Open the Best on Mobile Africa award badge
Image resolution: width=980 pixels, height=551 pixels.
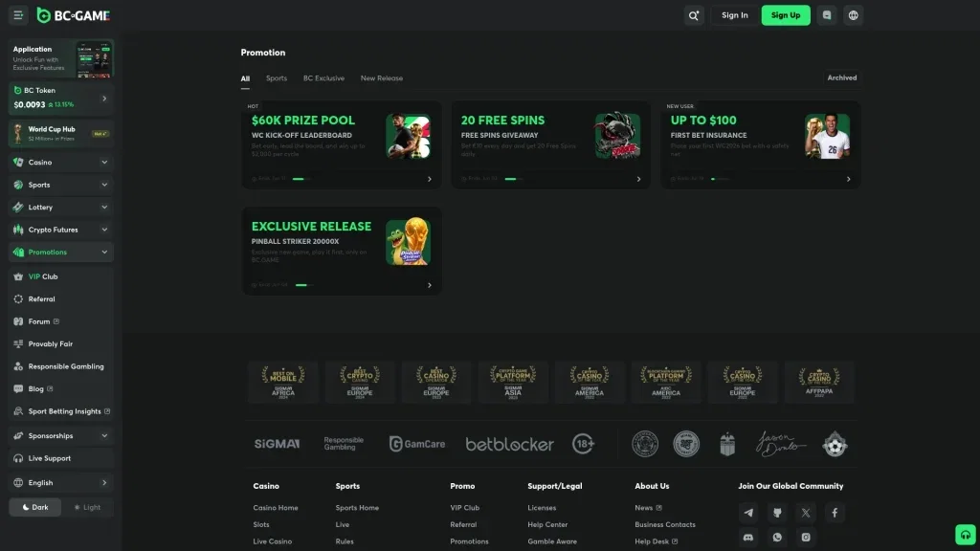pyautogui.click(x=283, y=383)
